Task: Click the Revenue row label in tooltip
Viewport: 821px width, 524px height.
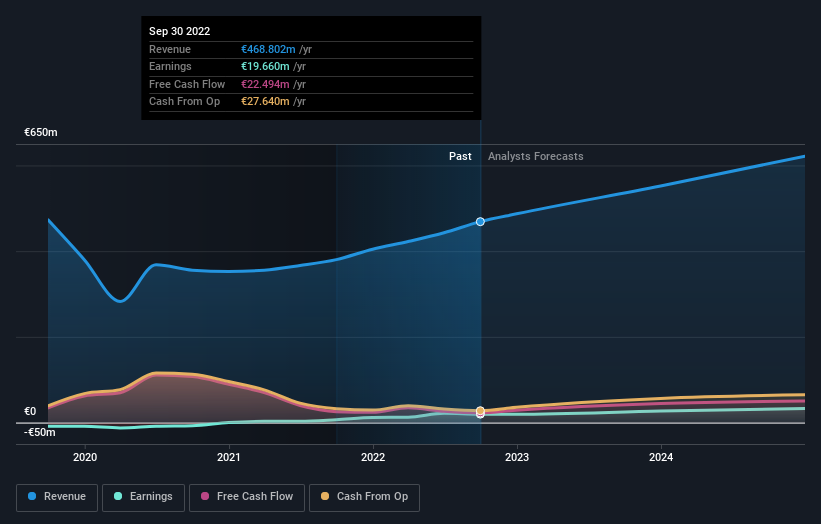Action: (170, 49)
